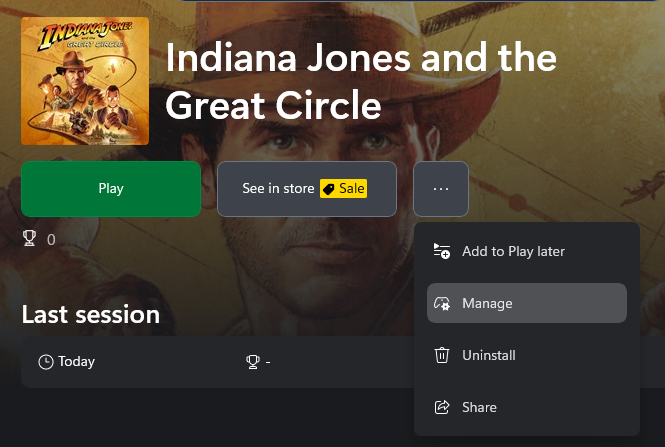This screenshot has width=665, height=447.
Task: Click the price tag icon on Sale badge
Action: (x=328, y=189)
